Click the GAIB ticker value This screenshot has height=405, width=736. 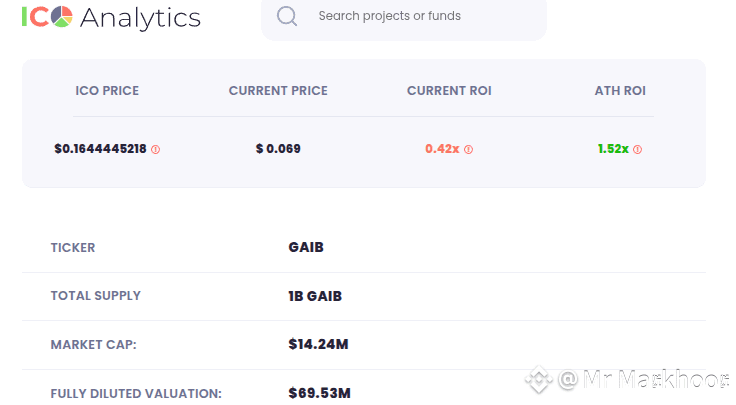tap(306, 248)
